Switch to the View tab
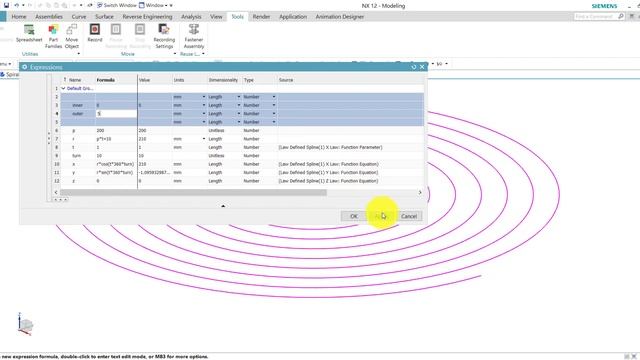The image size is (640, 360). 216,17
